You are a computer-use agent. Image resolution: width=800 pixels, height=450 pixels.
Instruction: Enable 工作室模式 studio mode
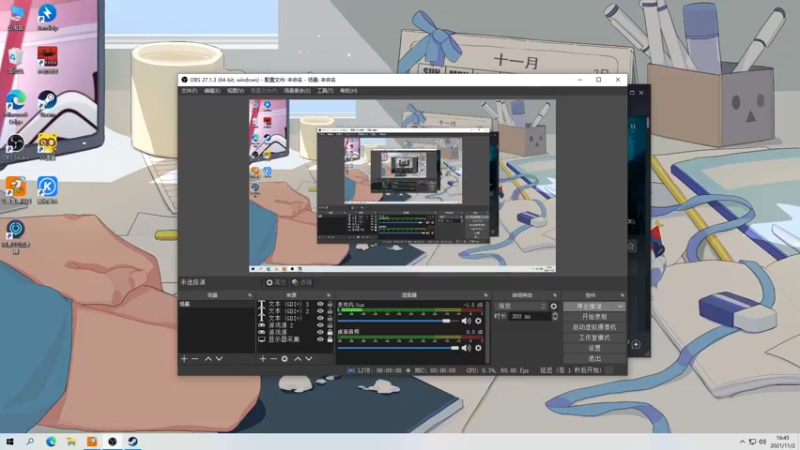594,338
